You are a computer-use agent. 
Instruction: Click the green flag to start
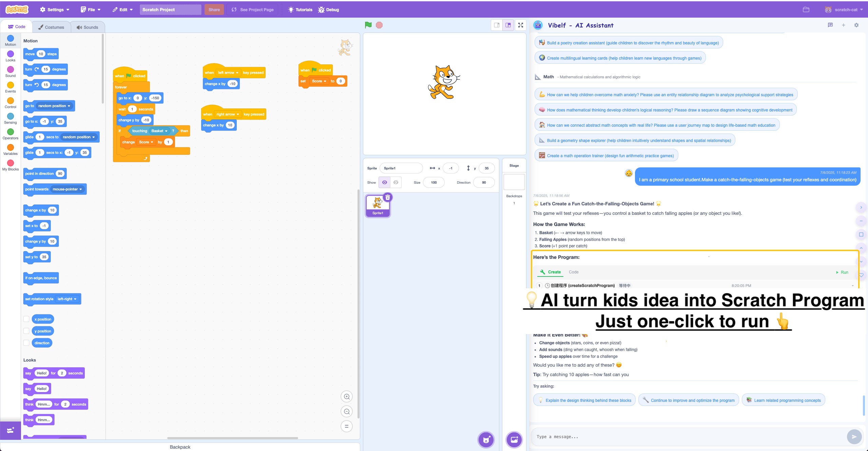click(368, 25)
